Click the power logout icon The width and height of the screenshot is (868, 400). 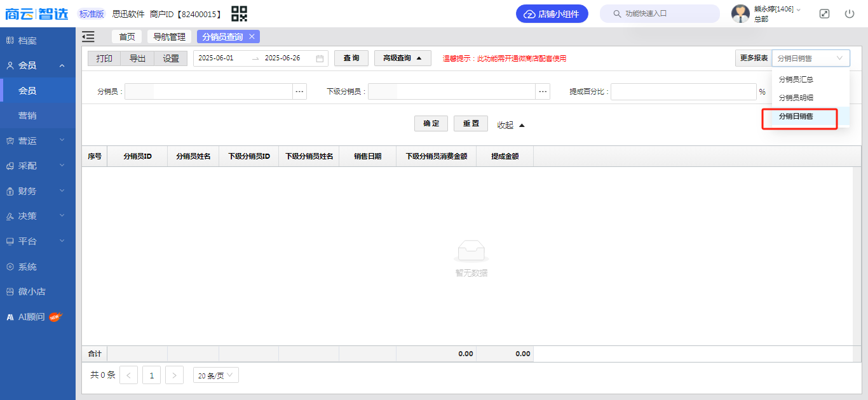click(850, 13)
